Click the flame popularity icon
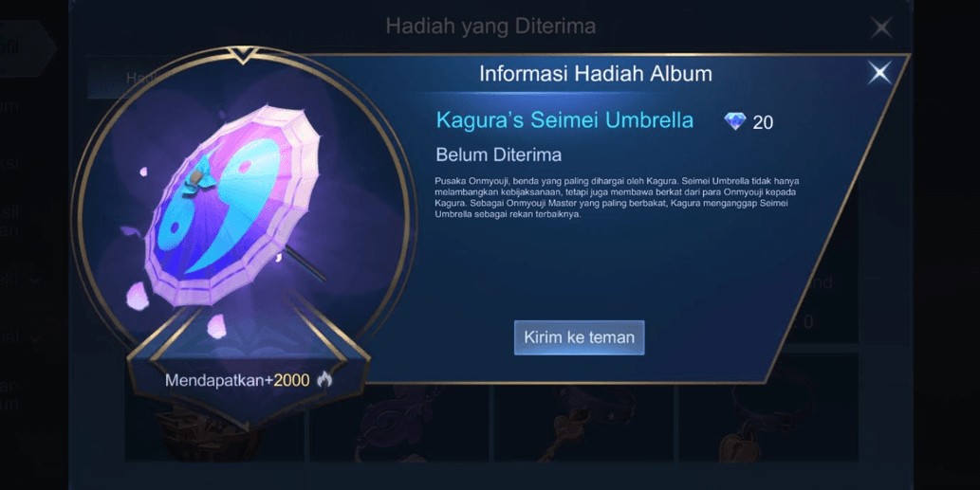980x490 pixels. click(x=324, y=379)
